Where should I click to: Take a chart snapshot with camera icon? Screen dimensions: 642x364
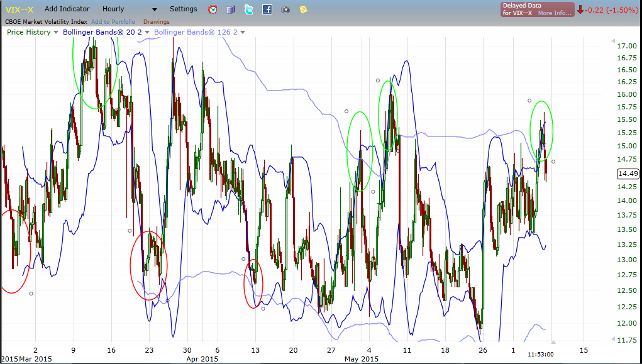[285, 9]
